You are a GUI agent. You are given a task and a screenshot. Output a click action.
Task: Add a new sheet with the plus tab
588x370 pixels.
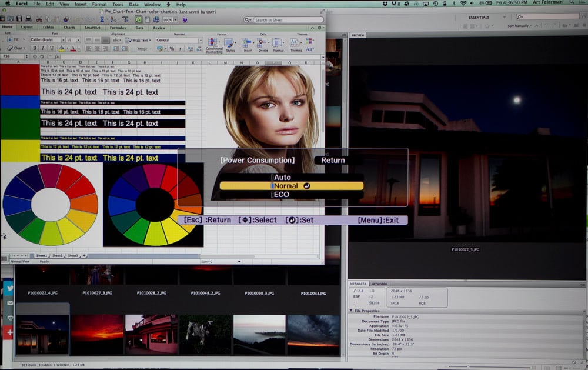[84, 255]
